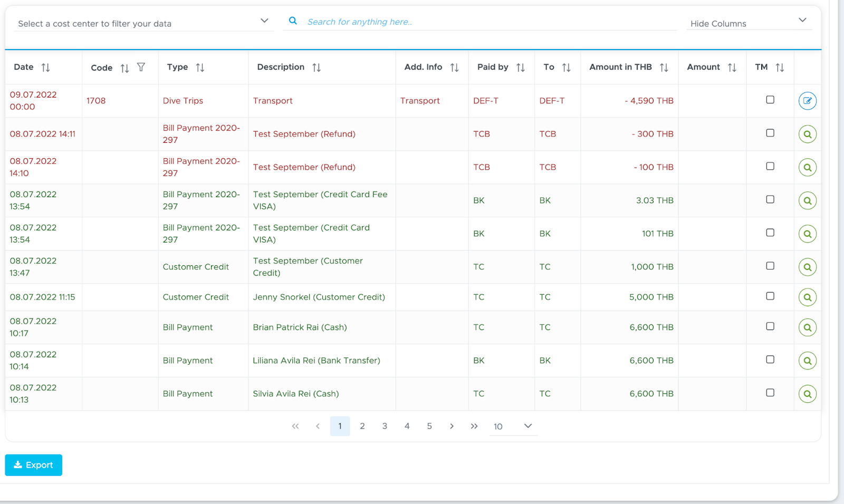Tick TM checkbox for 5,000 THB row
Image resolution: width=844 pixels, height=504 pixels.
tap(770, 296)
